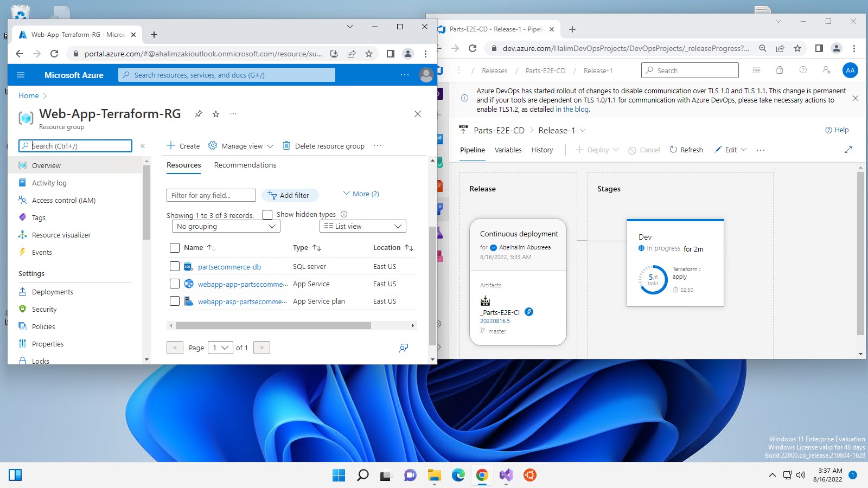Image resolution: width=868 pixels, height=488 pixels.
Task: Open Events in the resource menu
Action: 42,252
